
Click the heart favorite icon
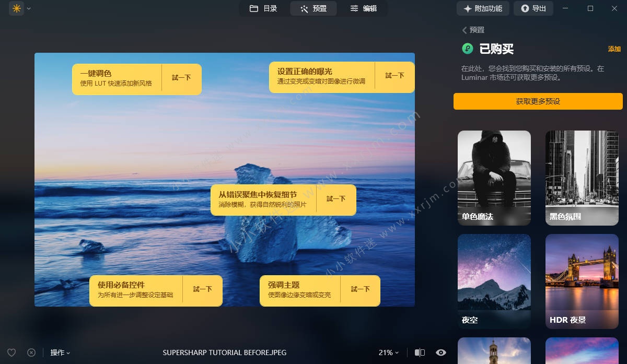pyautogui.click(x=11, y=353)
